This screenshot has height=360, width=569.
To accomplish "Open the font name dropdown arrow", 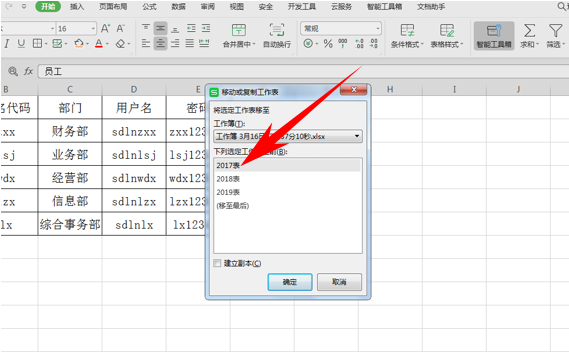I will (x=53, y=28).
